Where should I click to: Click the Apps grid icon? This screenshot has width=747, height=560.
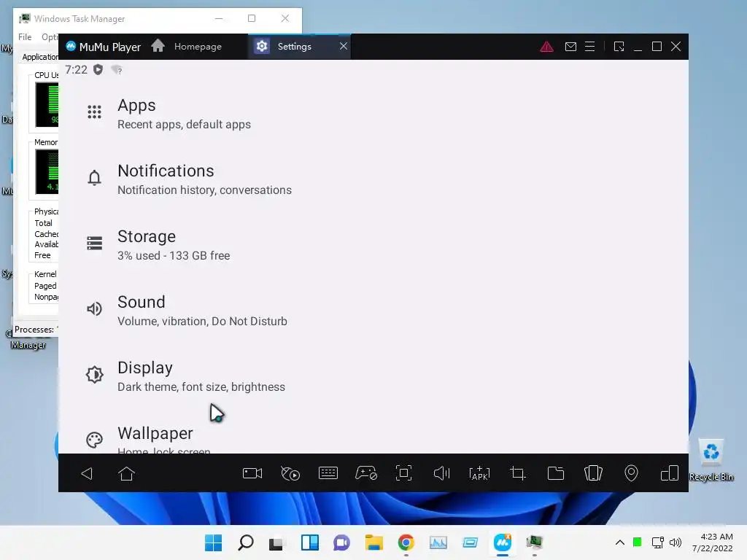click(94, 112)
